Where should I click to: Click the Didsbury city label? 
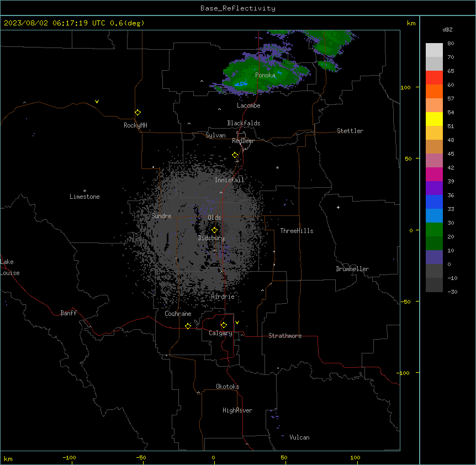211,238
